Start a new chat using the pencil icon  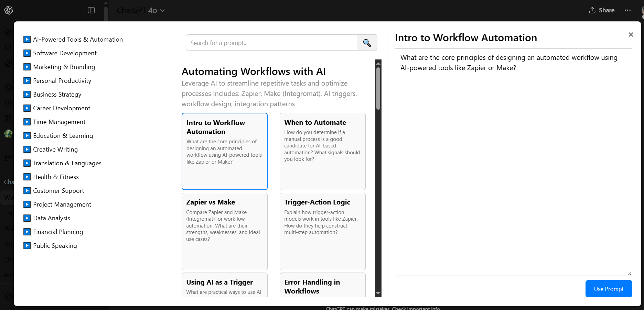tap(8, 32)
